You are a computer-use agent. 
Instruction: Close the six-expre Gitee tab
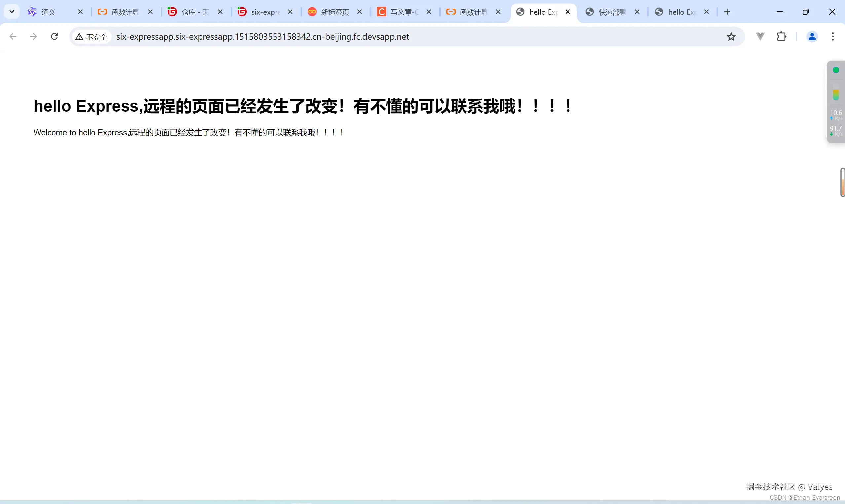tap(290, 12)
